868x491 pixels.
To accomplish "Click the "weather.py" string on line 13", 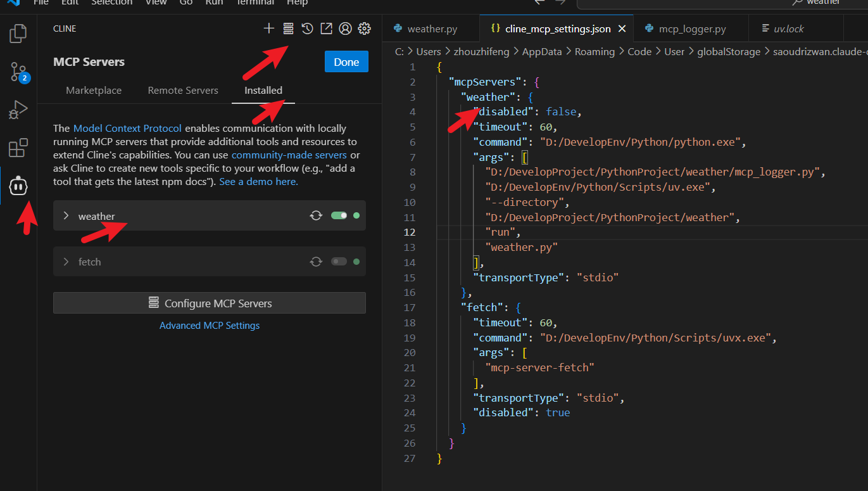I will [x=522, y=248].
